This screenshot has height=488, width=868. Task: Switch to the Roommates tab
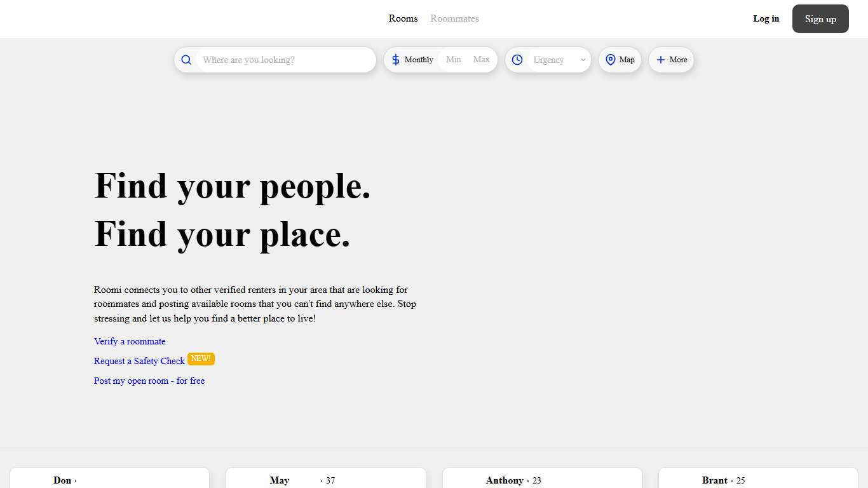coord(454,18)
